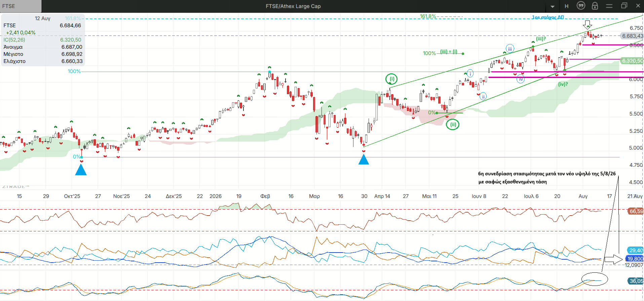Click the cyan 0% Fibonacci label
Viewport: 644px width, 301px height.
(x=76, y=157)
